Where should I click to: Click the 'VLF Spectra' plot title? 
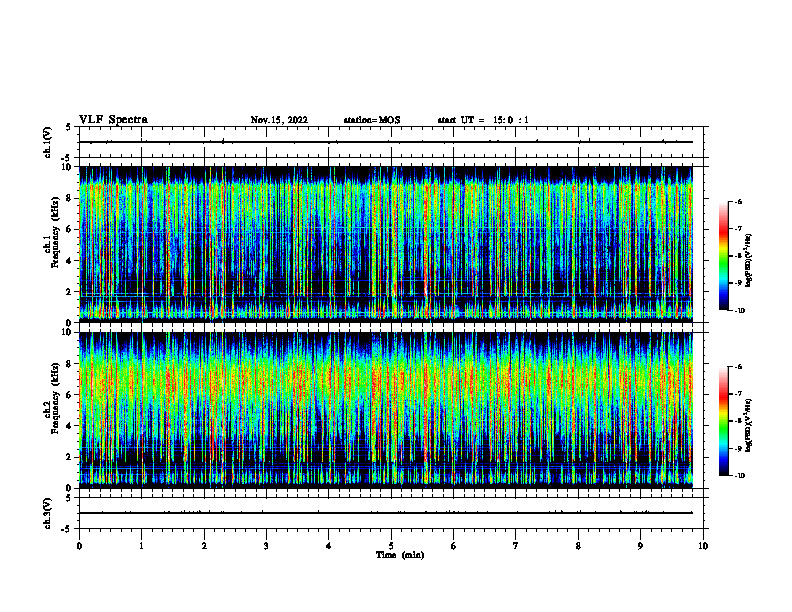pyautogui.click(x=113, y=120)
